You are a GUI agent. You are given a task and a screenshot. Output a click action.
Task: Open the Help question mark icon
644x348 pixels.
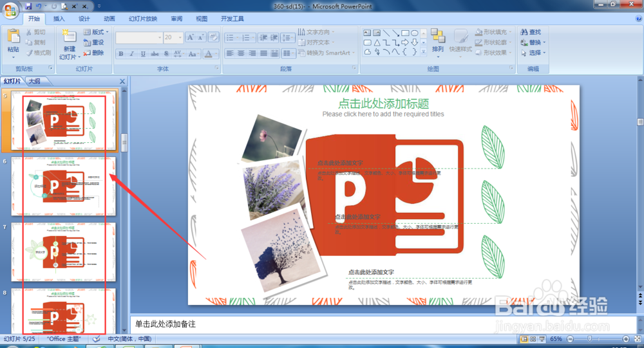639,19
